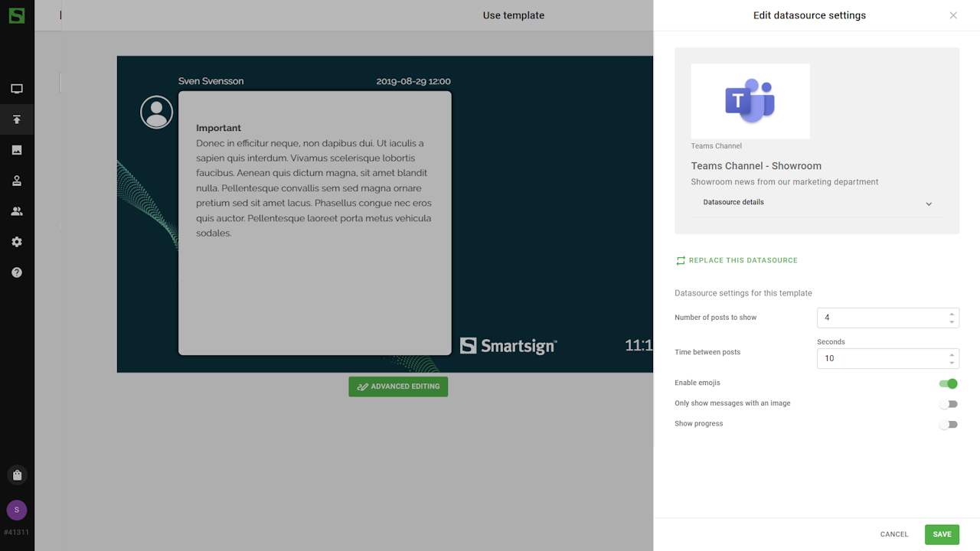Screen dimensions: 980x551
Task: Close the Edit datasource settings panel
Action: pyautogui.click(x=953, y=15)
